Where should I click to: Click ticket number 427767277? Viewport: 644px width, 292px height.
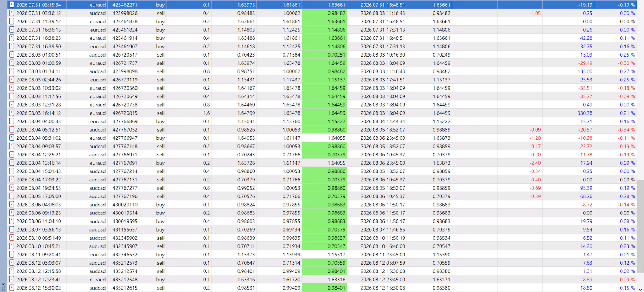pyautogui.click(x=125, y=188)
